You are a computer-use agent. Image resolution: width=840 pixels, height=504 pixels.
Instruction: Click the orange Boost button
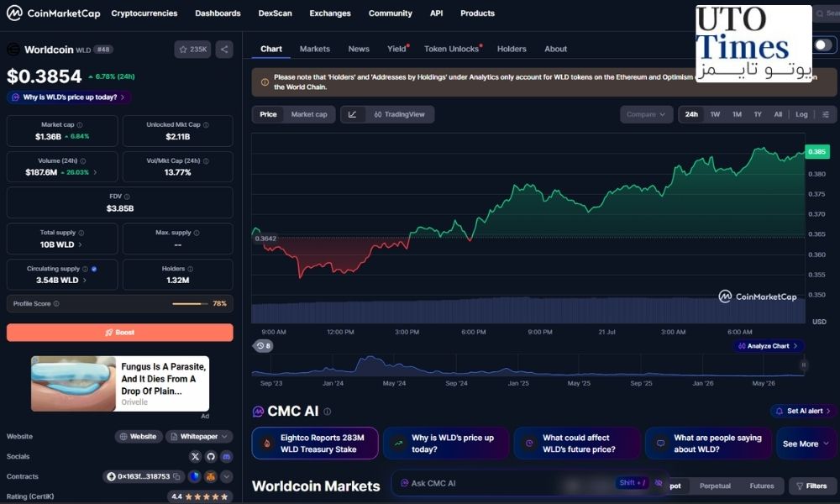click(x=120, y=332)
